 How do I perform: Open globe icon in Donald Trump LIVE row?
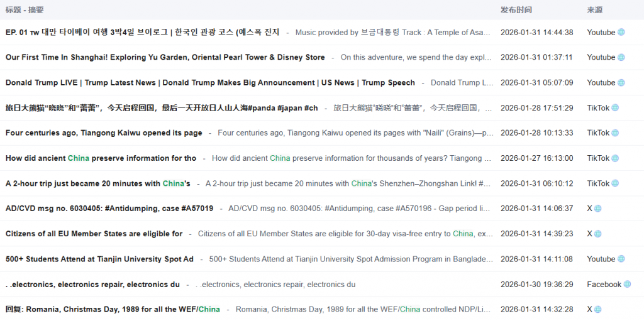(x=621, y=82)
